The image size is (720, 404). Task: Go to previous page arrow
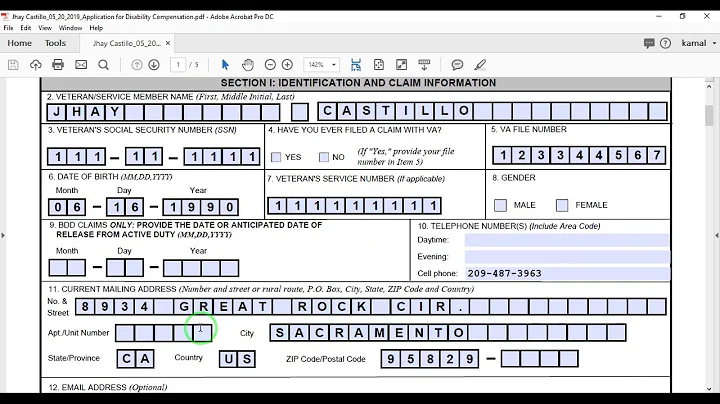coord(136,65)
